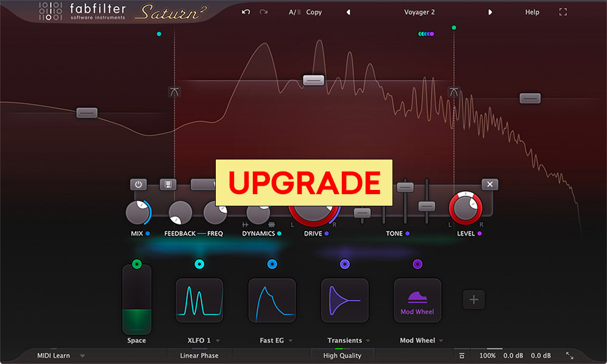Viewport: 607px width, 364px height.
Task: Toggle High Quality mode
Action: click(x=342, y=355)
